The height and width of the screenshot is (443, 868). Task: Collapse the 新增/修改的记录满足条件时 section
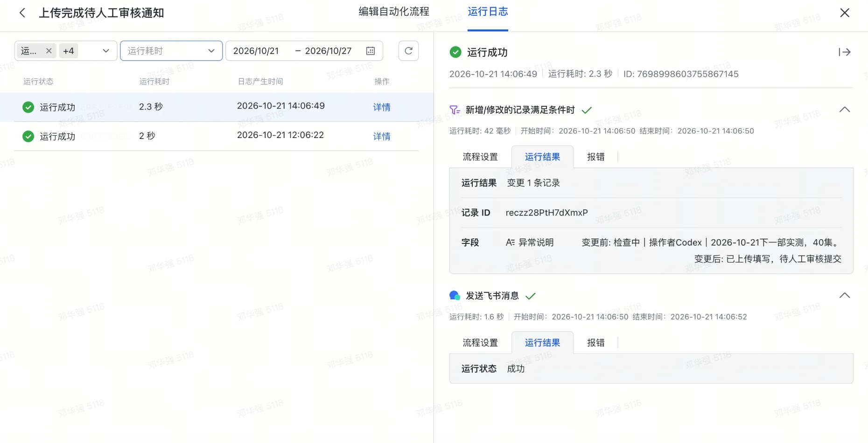(x=845, y=110)
